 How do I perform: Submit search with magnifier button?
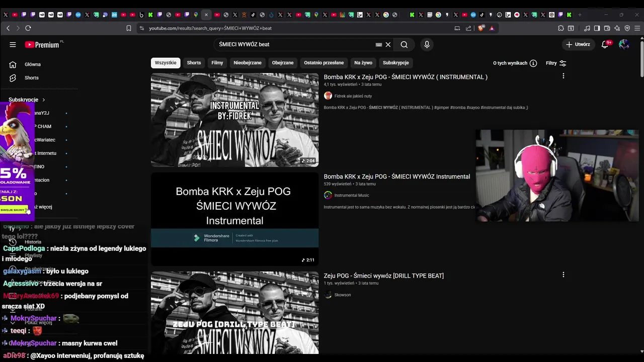(404, 45)
